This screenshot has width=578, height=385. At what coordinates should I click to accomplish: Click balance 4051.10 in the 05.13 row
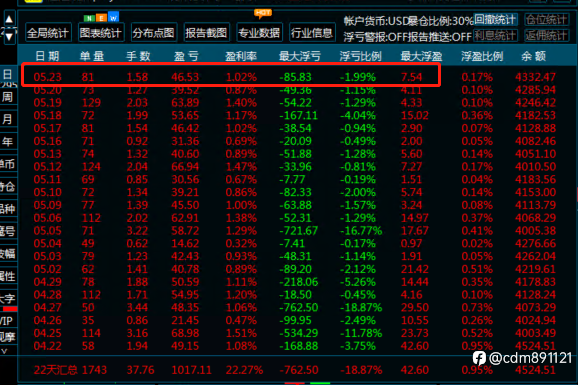535,154
